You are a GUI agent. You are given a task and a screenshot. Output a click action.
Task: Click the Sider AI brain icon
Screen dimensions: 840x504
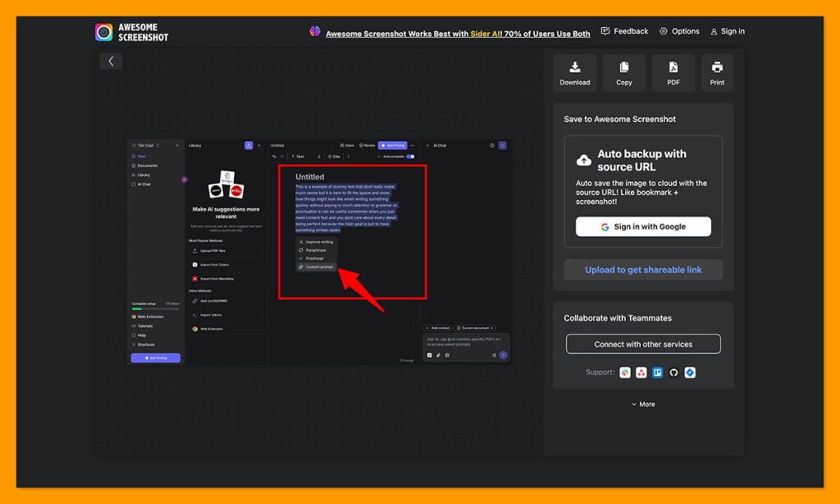click(x=315, y=32)
